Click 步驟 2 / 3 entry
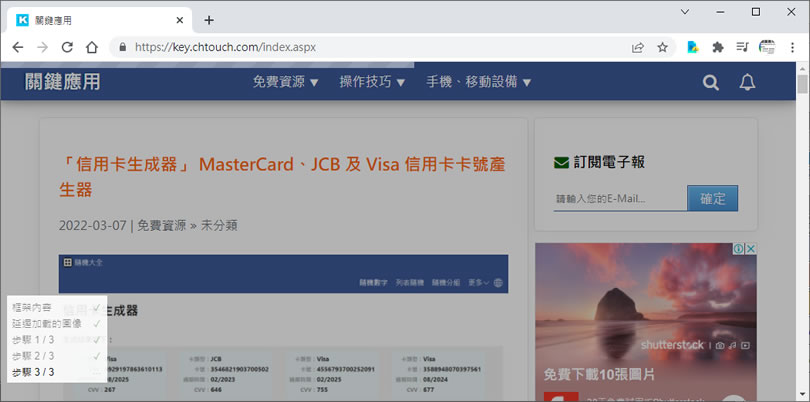Viewport: 810px width, 402px height. coord(56,355)
